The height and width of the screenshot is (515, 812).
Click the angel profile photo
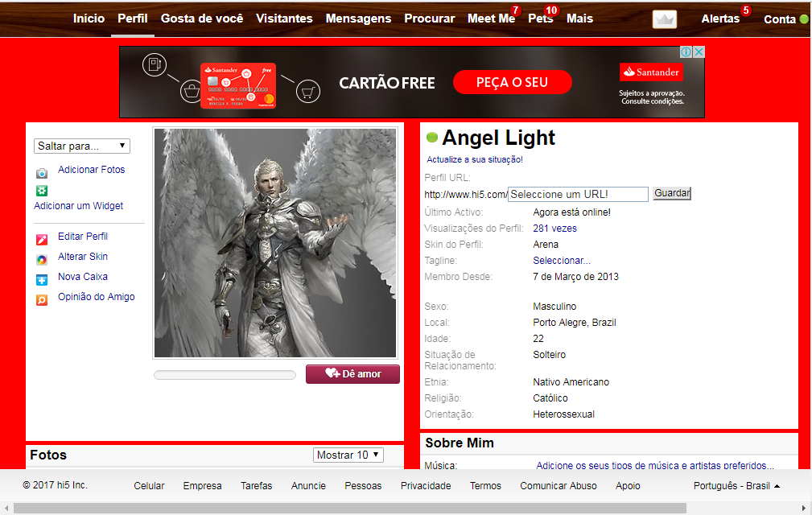[275, 243]
